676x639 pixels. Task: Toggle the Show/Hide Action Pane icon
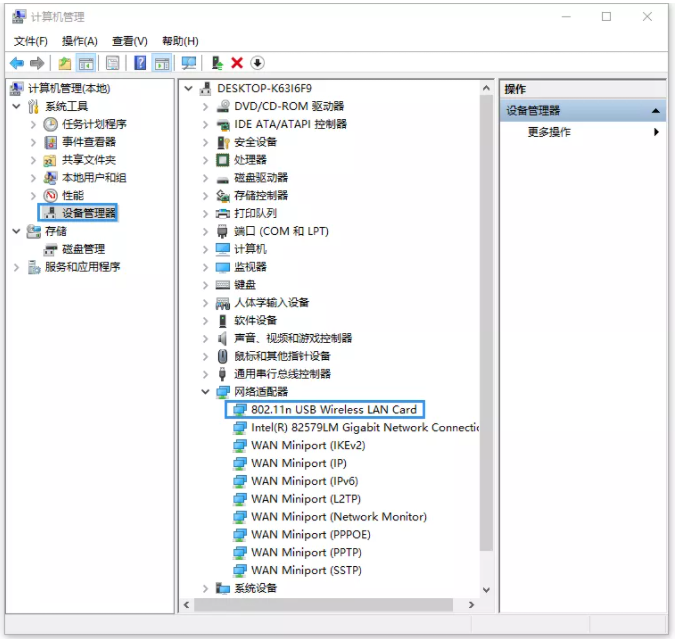pyautogui.click(x=162, y=63)
